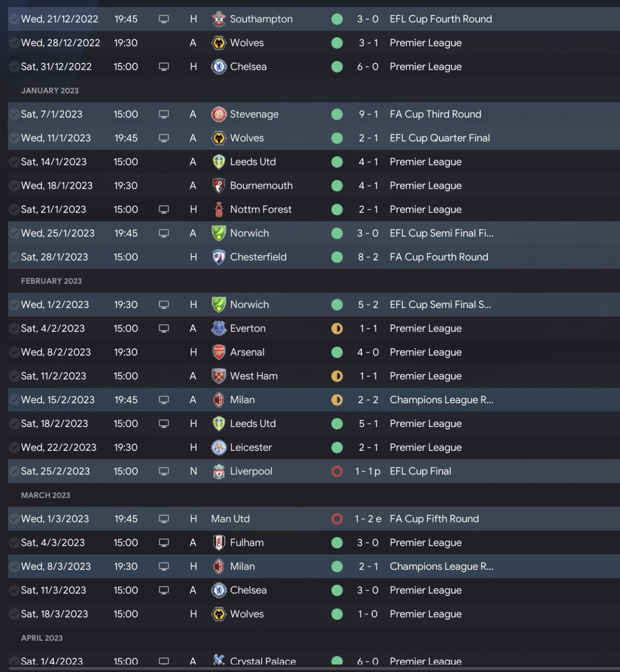This screenshot has width=620, height=672.
Task: Click the Bournemouth club badge
Action: [x=219, y=186]
